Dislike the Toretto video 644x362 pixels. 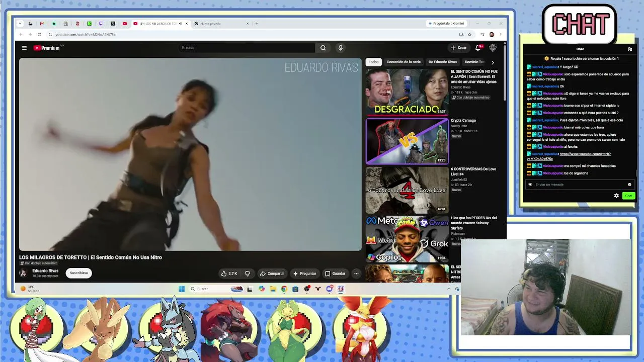point(247,274)
